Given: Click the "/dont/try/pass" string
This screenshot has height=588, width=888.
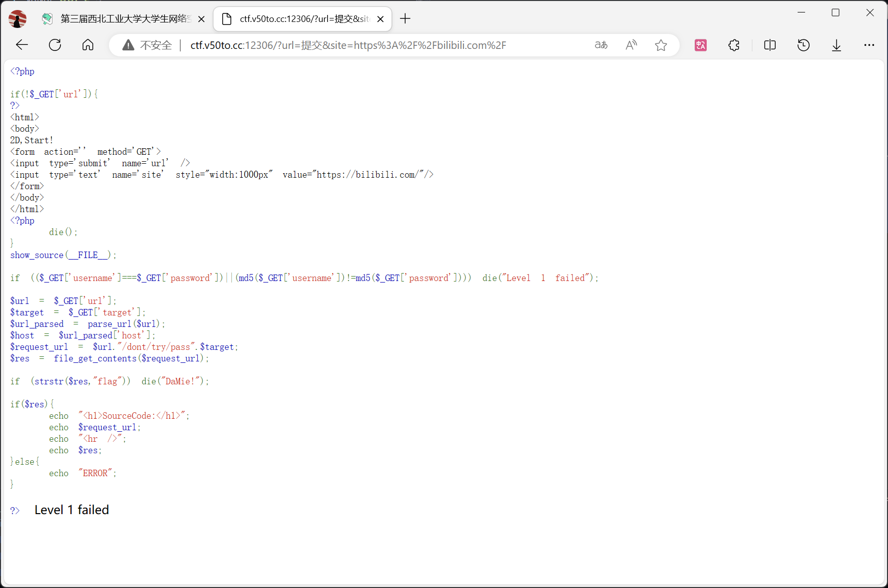Looking at the screenshot, I should (156, 347).
